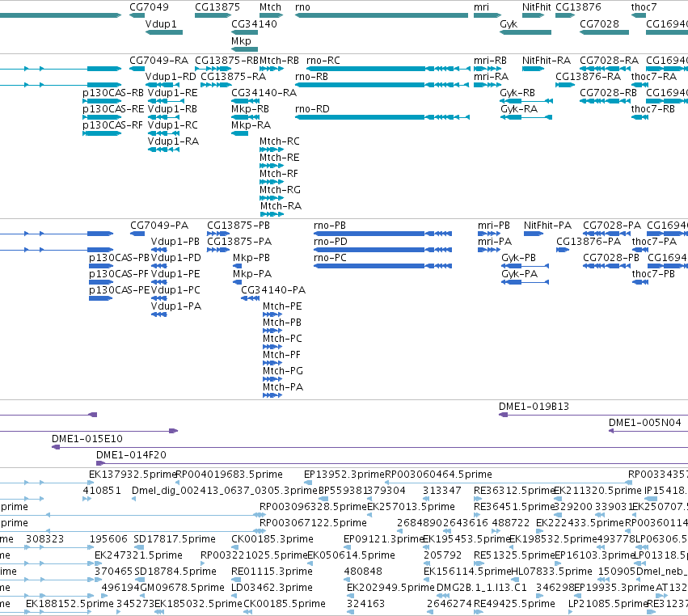
Task: Open transcript CG7049-RA
Action: 158,60
